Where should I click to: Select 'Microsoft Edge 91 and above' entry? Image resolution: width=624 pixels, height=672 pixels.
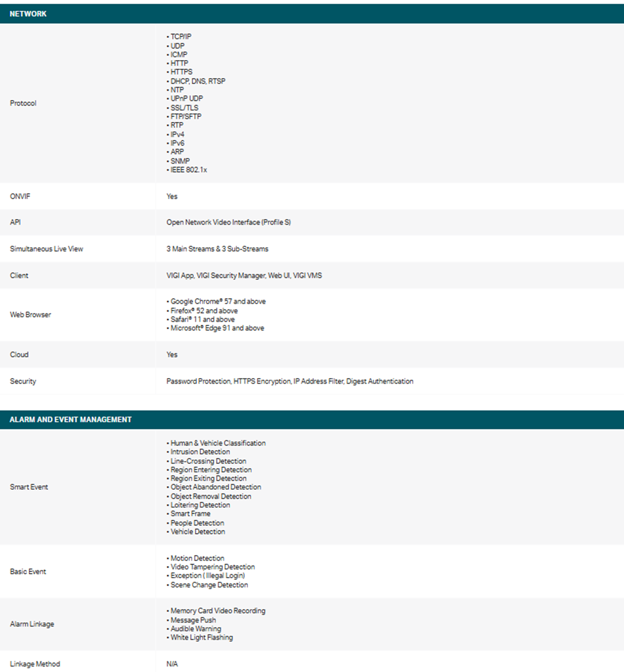[217, 328]
